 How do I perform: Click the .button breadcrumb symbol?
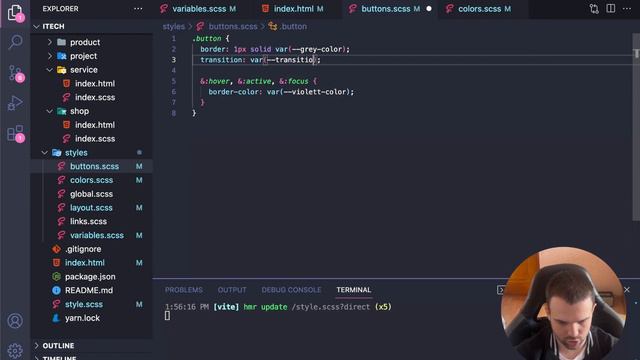pyautogui.click(x=293, y=27)
